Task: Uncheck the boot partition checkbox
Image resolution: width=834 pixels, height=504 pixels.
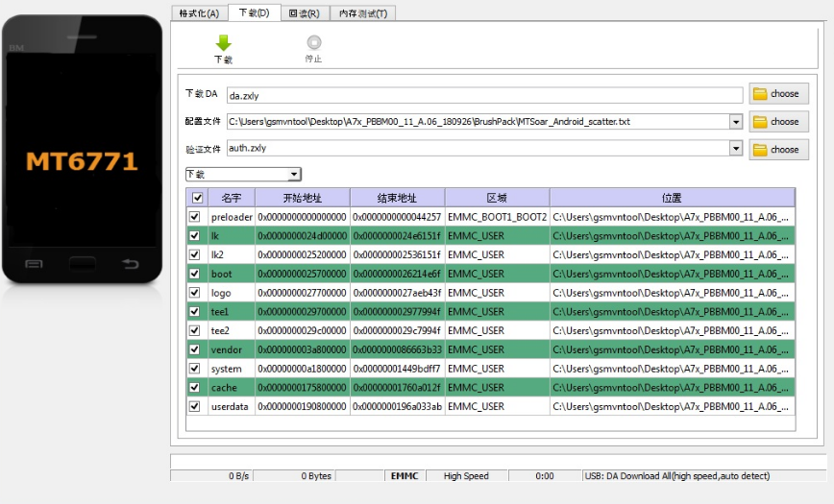Action: coord(195,274)
